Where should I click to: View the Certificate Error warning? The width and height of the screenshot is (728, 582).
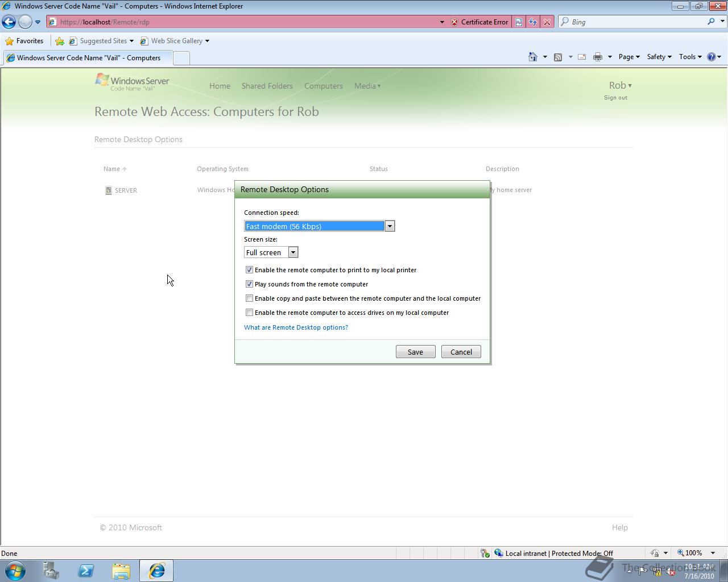(479, 22)
